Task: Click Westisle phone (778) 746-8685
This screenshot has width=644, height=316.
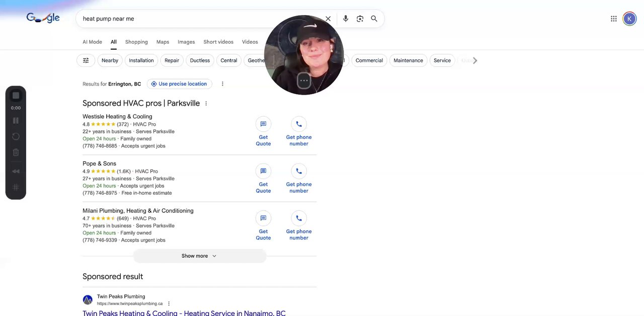Action: click(100, 146)
